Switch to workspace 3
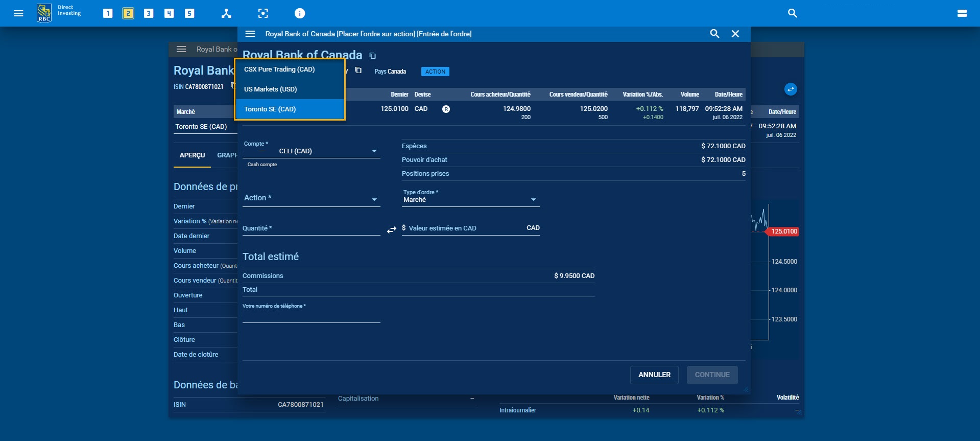 coord(149,13)
